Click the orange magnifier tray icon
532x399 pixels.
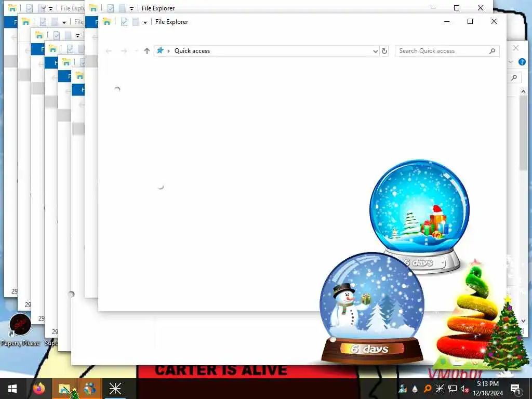pyautogui.click(x=428, y=389)
